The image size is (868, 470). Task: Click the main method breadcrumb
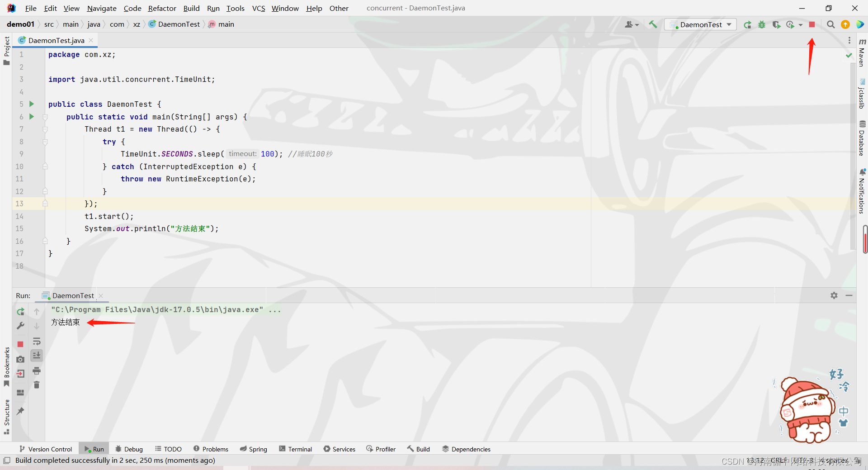[221, 24]
